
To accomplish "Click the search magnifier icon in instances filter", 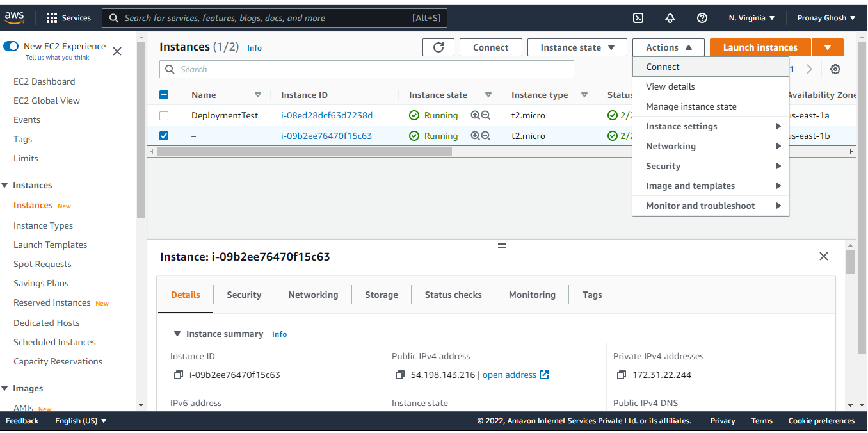I will tap(170, 69).
